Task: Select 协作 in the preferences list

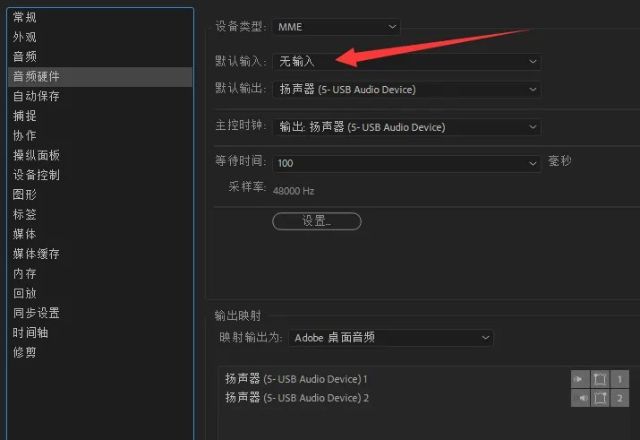Action: (100, 136)
